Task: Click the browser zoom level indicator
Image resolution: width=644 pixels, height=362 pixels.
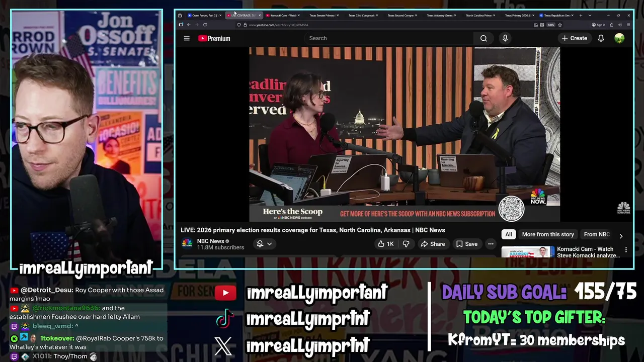Action: click(x=551, y=25)
